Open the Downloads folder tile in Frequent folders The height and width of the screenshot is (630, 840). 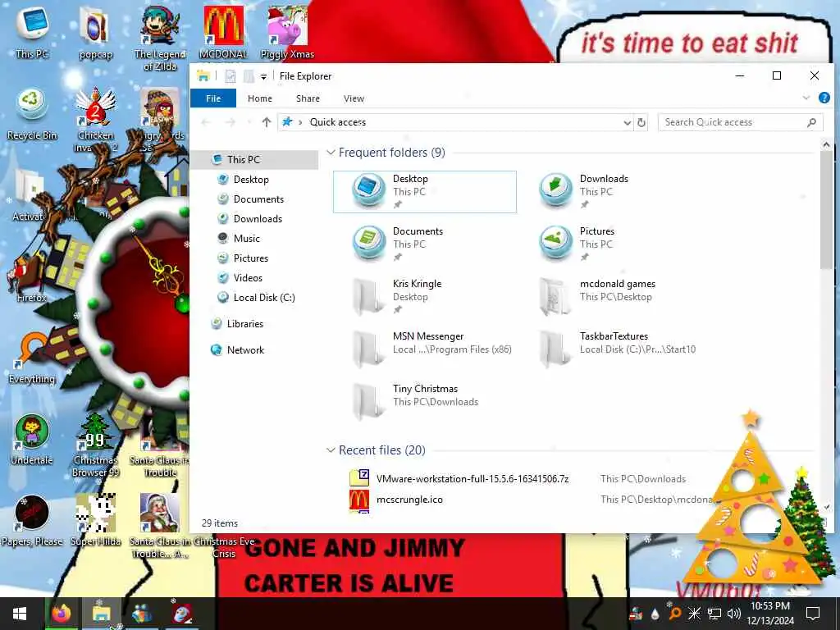pyautogui.click(x=611, y=192)
